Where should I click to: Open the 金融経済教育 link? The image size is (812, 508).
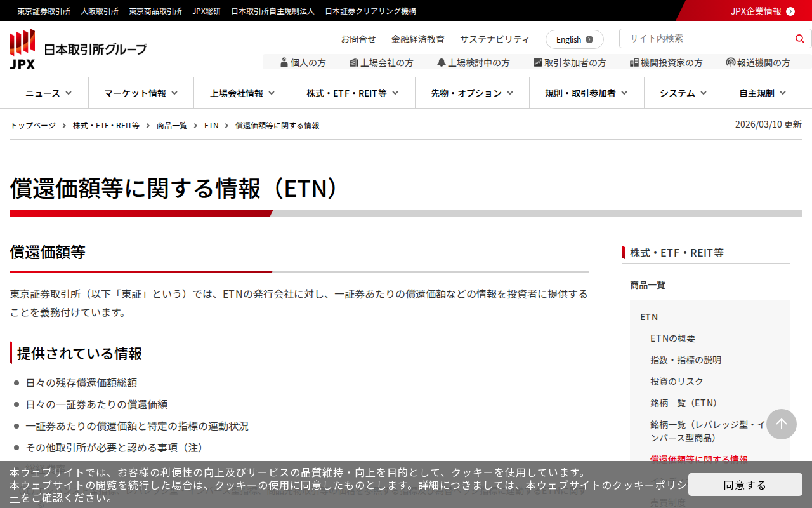coord(418,39)
